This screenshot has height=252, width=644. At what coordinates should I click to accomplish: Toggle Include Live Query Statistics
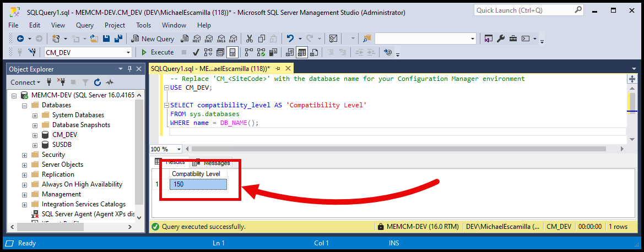[x=261, y=52]
